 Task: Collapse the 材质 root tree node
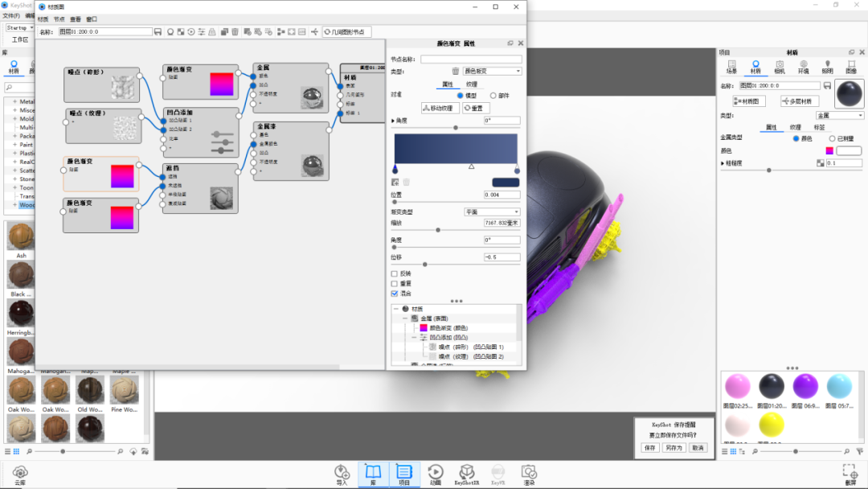(x=395, y=309)
